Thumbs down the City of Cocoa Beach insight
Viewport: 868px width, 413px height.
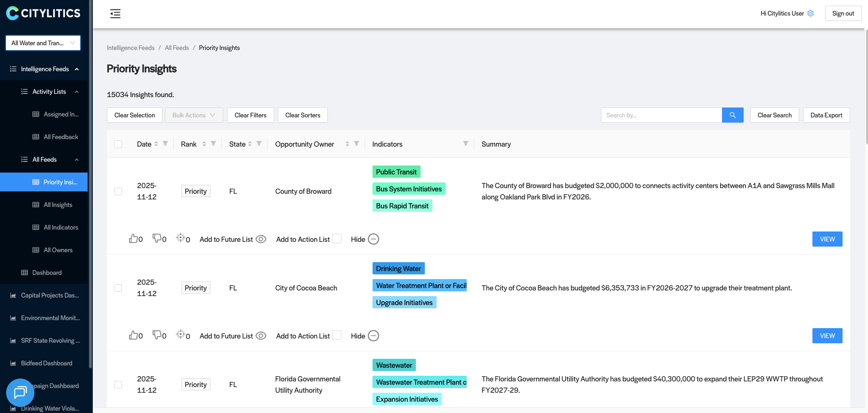[157, 335]
